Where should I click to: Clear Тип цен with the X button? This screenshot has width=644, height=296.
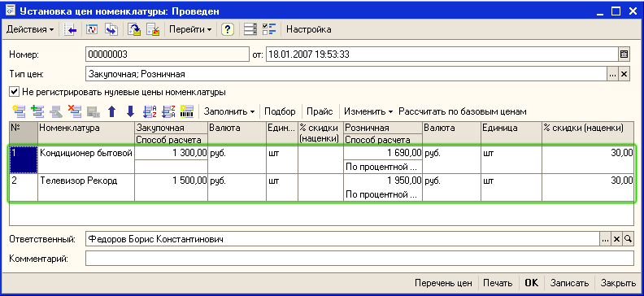click(x=624, y=74)
